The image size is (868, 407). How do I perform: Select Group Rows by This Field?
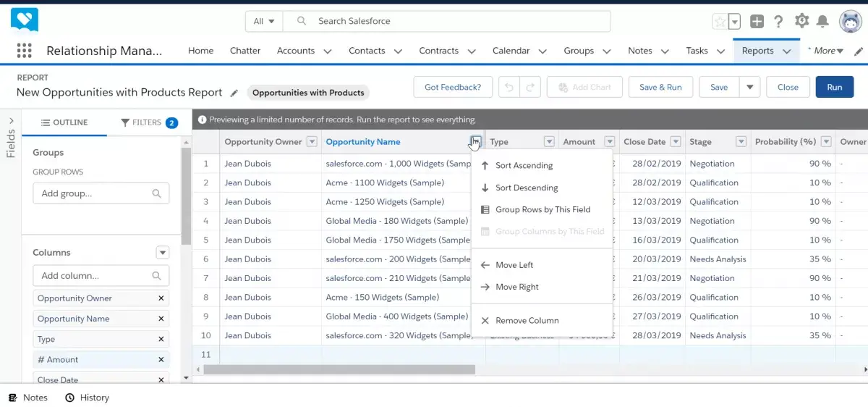[x=542, y=209]
